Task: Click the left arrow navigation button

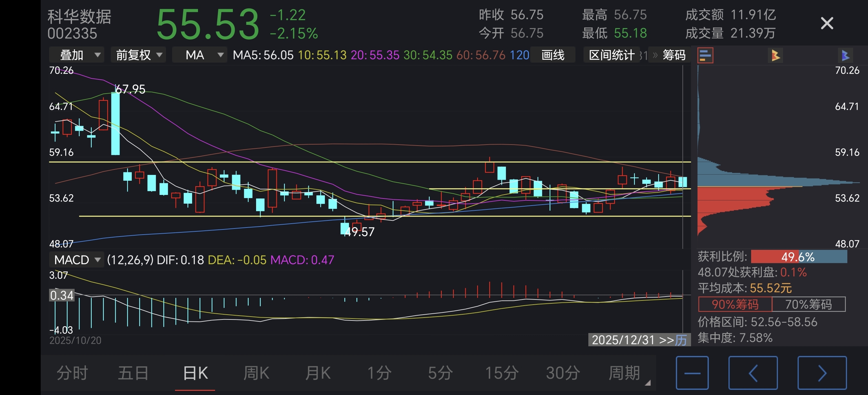Action: pos(753,373)
